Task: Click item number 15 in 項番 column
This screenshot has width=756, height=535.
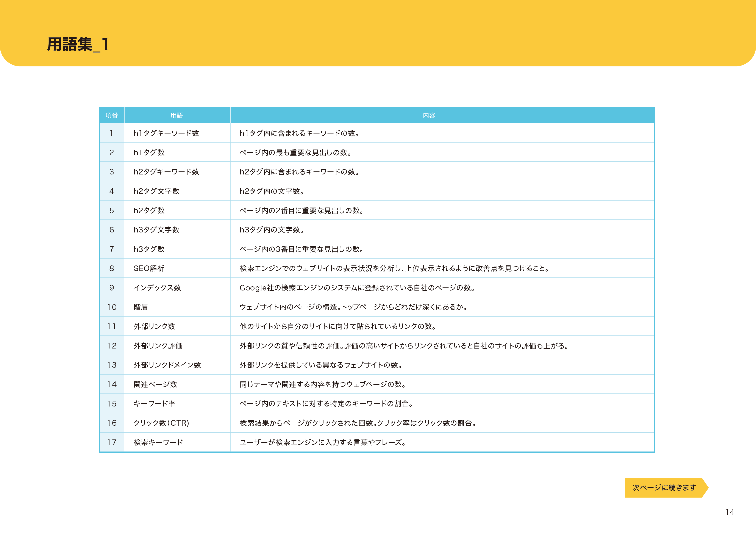Action: pyautogui.click(x=112, y=403)
